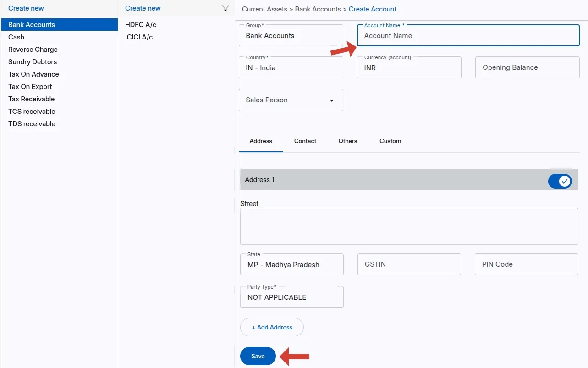
Task: Click the Group field showing Bank Accounts
Action: pos(291,35)
